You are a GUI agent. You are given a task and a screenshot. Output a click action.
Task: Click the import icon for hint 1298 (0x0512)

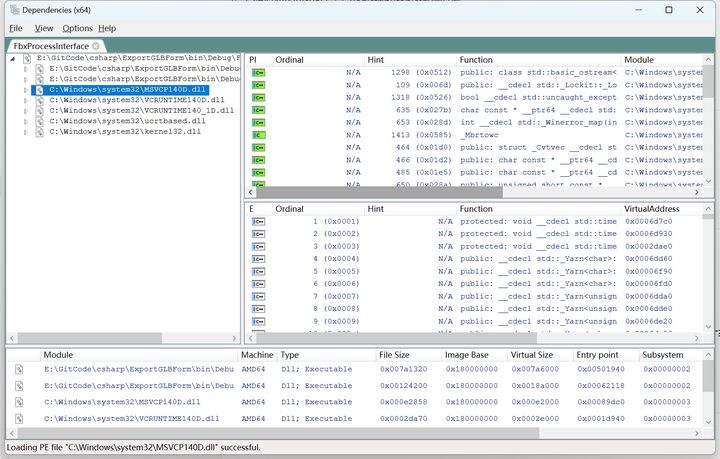(259, 72)
